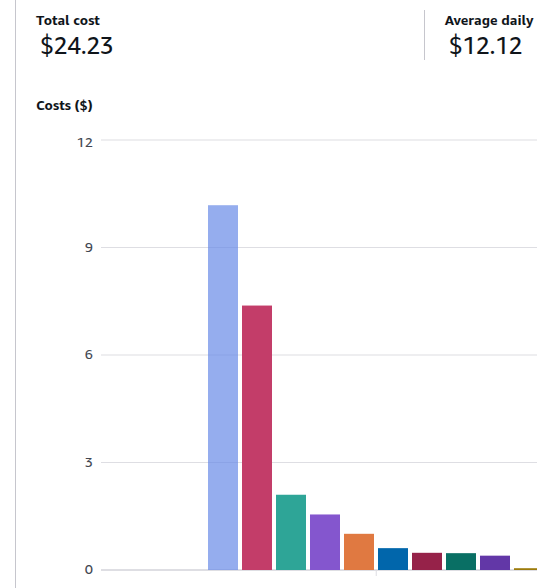Click the 12 y-axis label
The image size is (537, 588).
tap(85, 142)
